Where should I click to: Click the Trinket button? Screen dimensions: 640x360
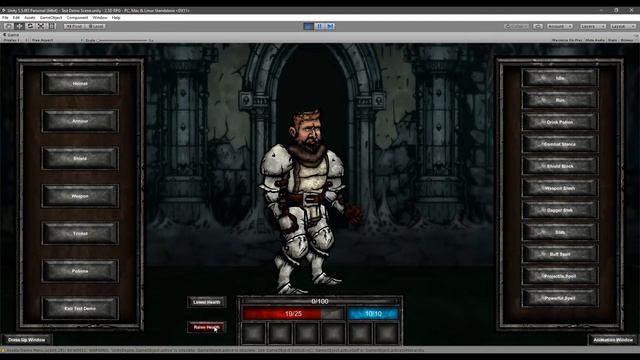tap(80, 233)
